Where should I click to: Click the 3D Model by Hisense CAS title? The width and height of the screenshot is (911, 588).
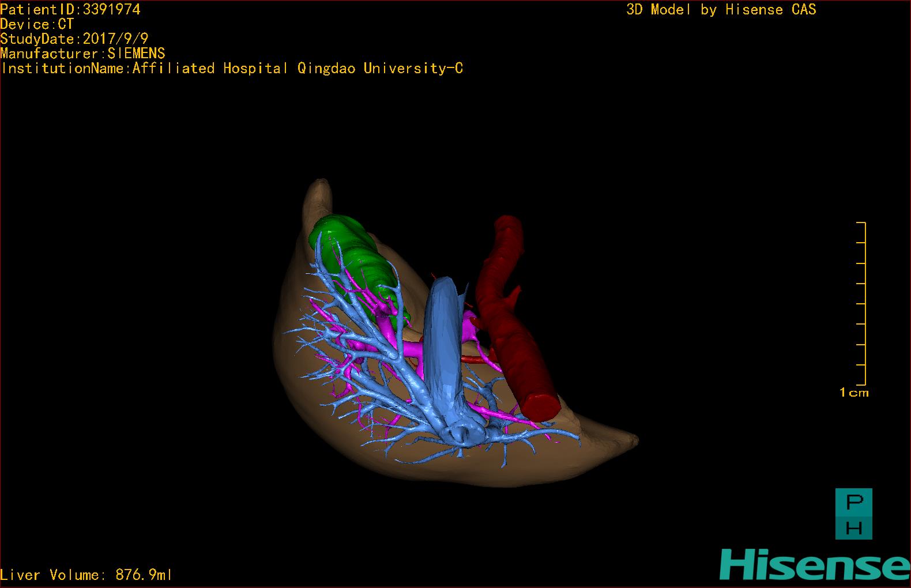(x=721, y=9)
